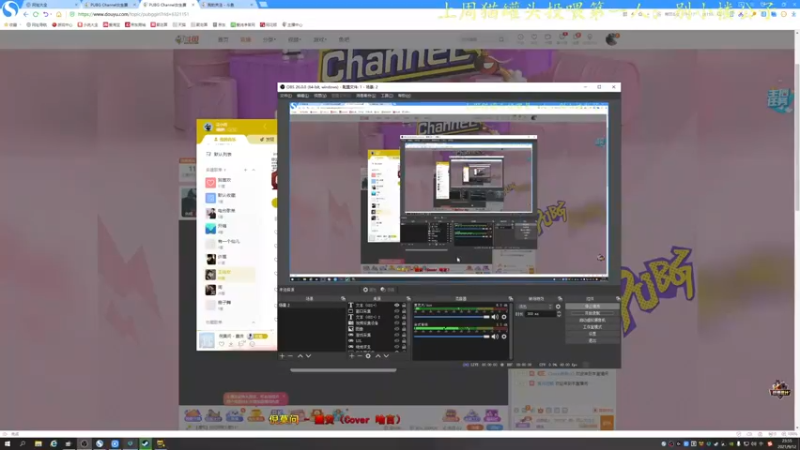Open second mixer channel settings gear

tap(504, 337)
